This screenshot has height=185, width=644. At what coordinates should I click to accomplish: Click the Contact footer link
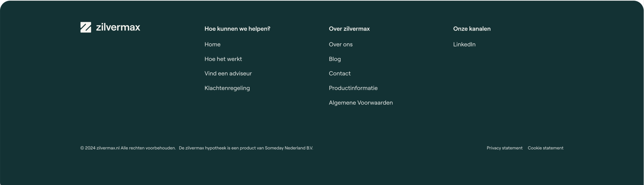(x=340, y=73)
